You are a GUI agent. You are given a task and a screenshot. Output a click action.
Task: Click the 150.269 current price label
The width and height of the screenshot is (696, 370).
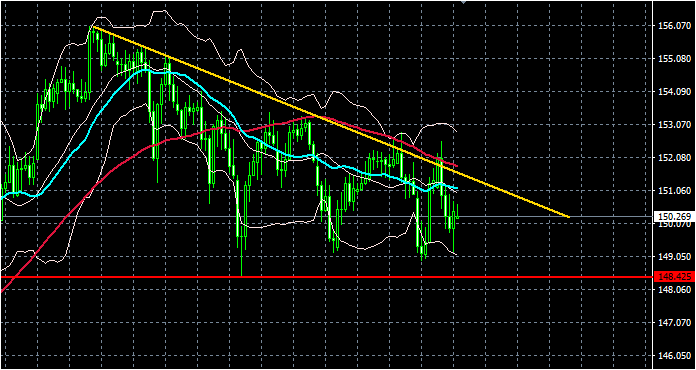pos(673,217)
